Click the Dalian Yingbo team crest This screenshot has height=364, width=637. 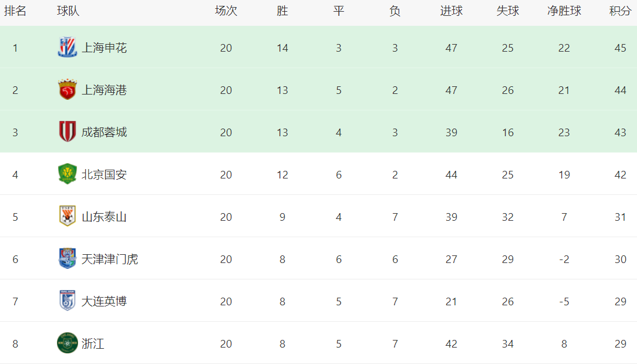[x=68, y=301]
